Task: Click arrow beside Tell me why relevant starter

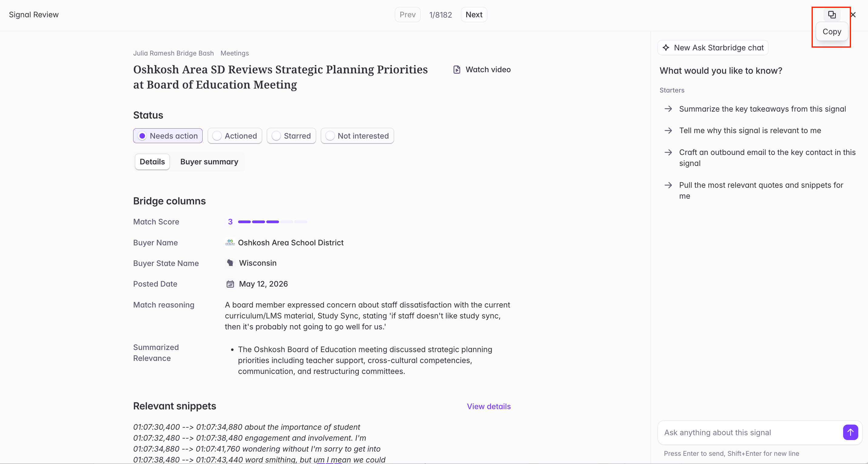Action: (668, 130)
